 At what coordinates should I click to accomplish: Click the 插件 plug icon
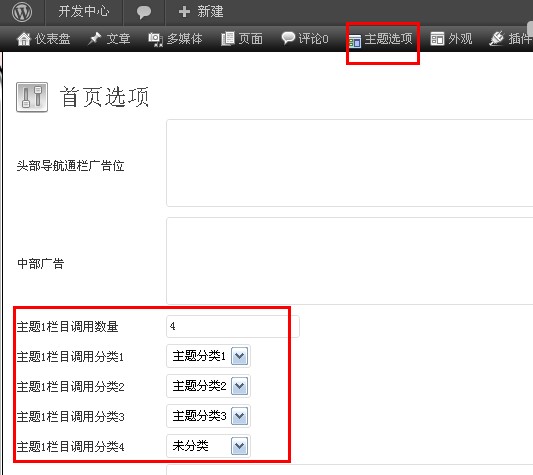pos(497,38)
